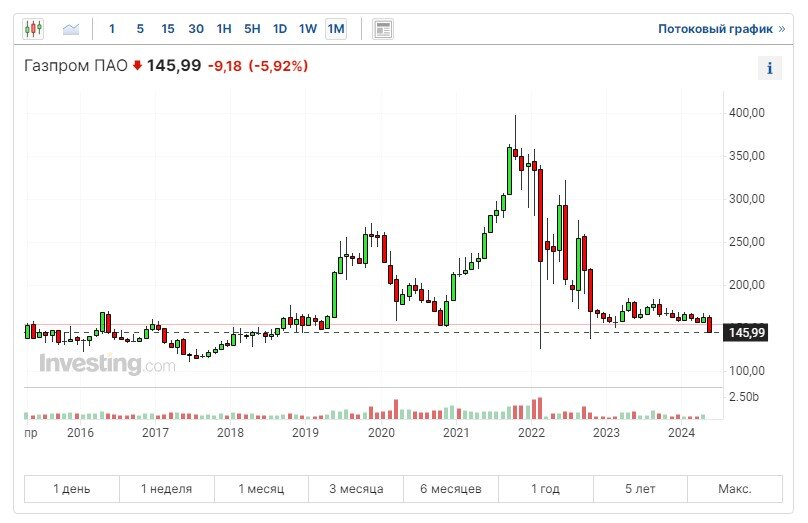
Task: Click the 350,00 axis label
Action: click(747, 156)
